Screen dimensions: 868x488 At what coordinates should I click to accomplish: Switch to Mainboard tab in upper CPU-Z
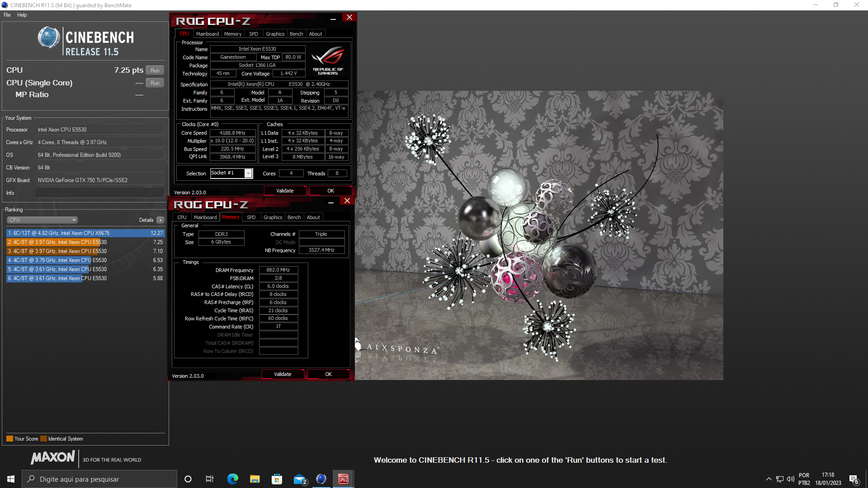208,34
